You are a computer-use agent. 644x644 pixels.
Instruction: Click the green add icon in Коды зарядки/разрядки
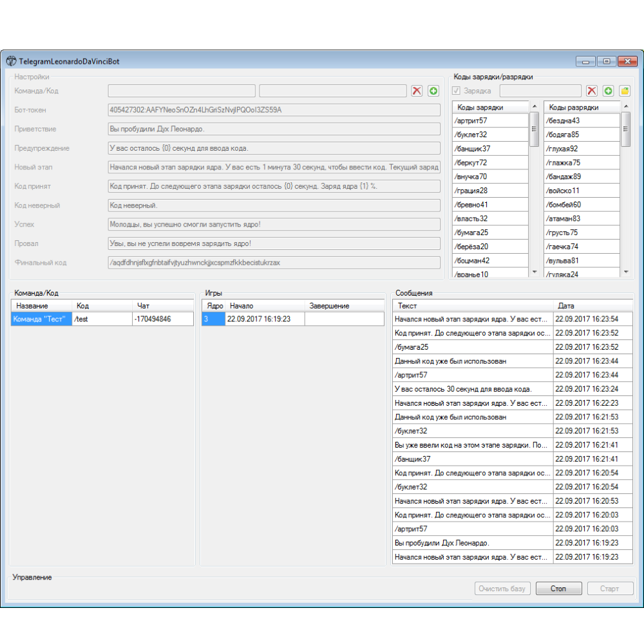(608, 91)
